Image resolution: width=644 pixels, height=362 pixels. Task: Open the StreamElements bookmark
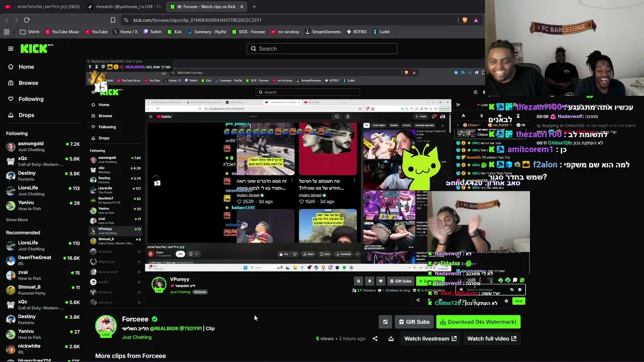[323, 32]
